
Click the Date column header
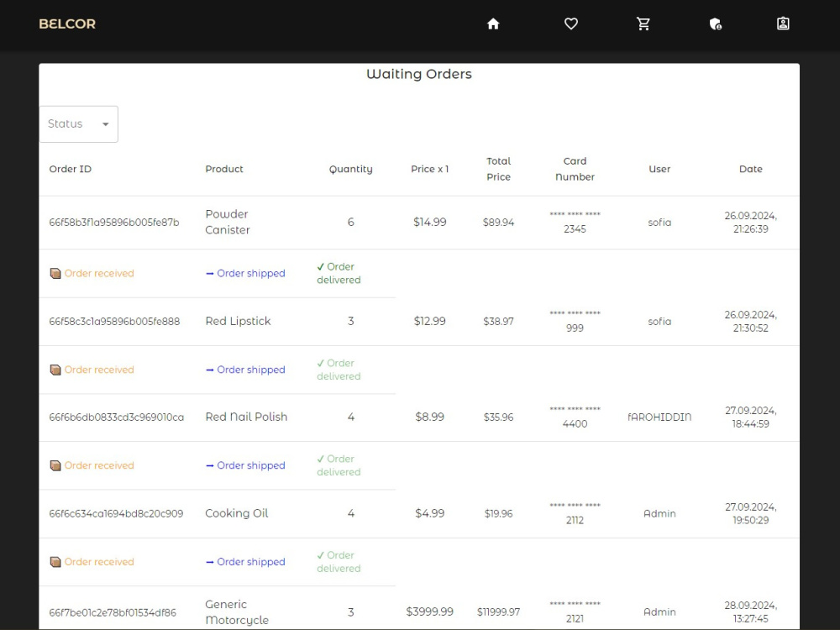click(x=750, y=169)
